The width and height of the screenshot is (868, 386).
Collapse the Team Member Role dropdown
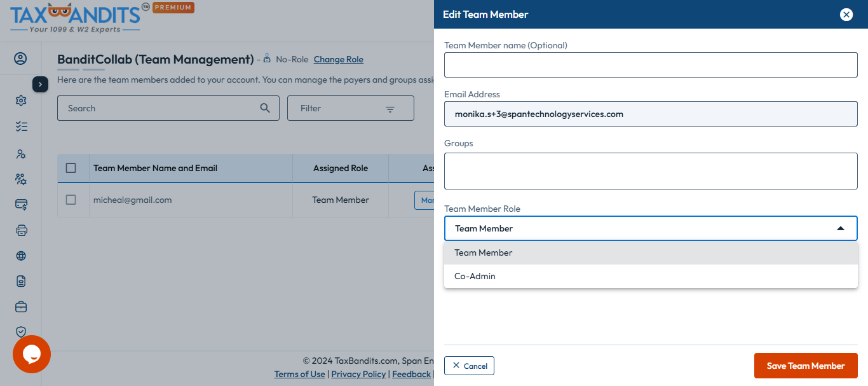841,228
